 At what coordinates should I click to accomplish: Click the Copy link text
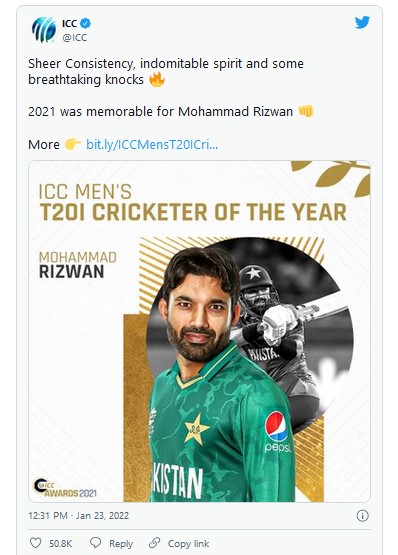tap(188, 543)
